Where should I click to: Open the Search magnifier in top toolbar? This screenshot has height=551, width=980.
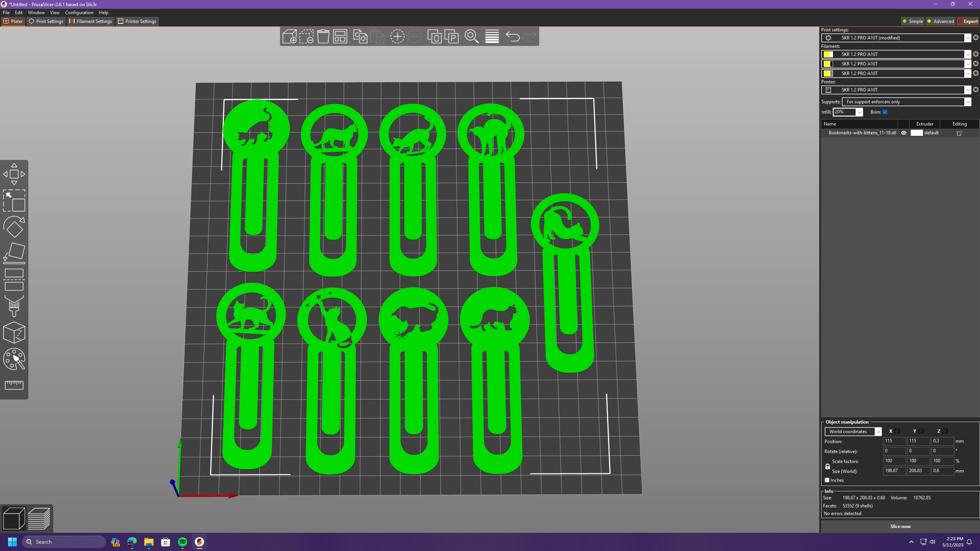tap(471, 37)
